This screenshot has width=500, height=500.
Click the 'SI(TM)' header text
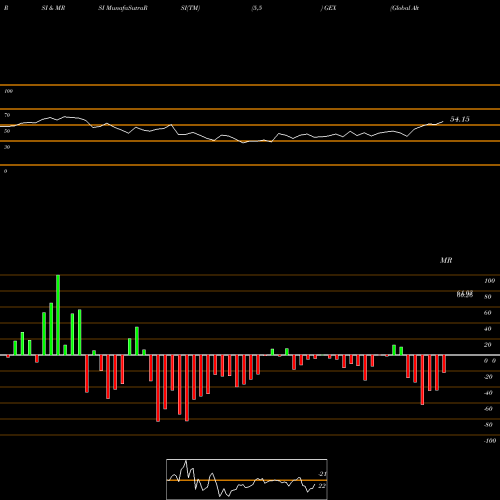click(x=190, y=8)
